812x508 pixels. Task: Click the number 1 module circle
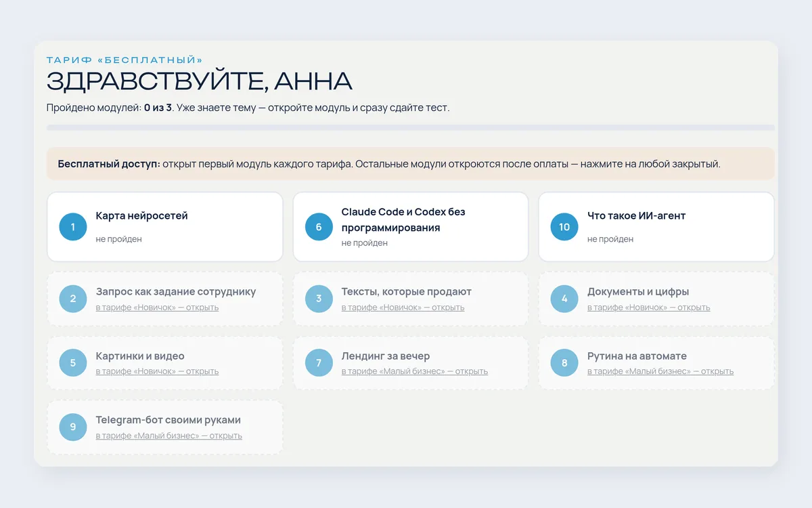click(73, 227)
